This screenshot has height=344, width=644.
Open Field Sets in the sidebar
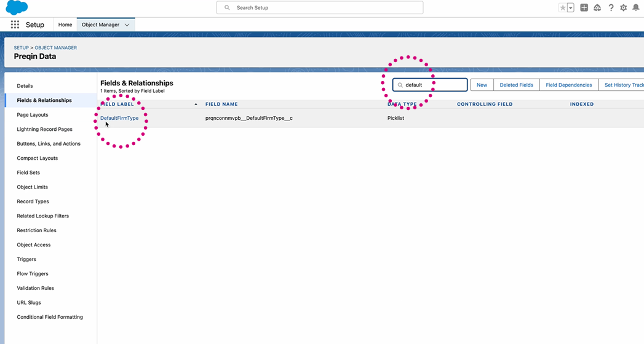28,173
